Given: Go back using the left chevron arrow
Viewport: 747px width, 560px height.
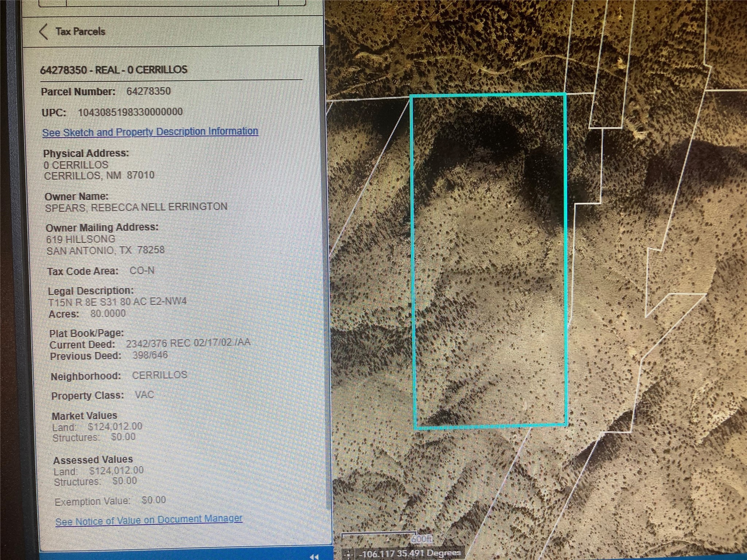Looking at the screenshot, I should pos(43,32).
